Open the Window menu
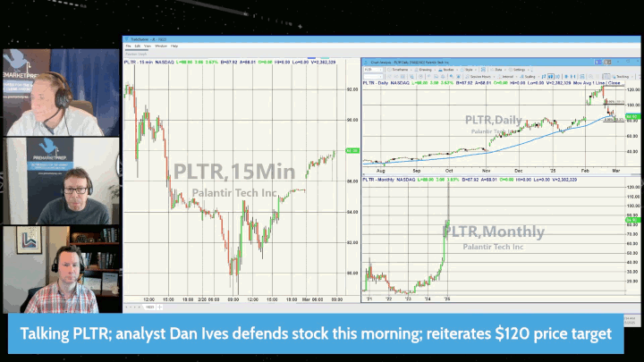 [160, 46]
